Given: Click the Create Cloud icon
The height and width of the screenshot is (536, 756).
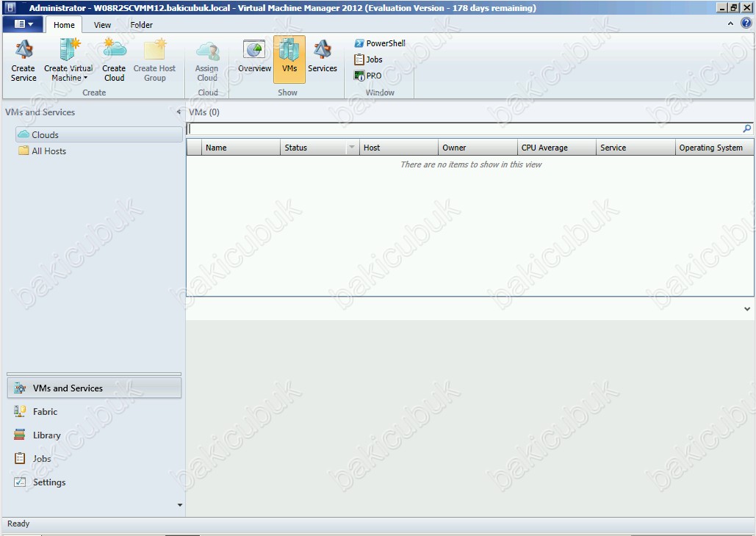Looking at the screenshot, I should pos(114,60).
